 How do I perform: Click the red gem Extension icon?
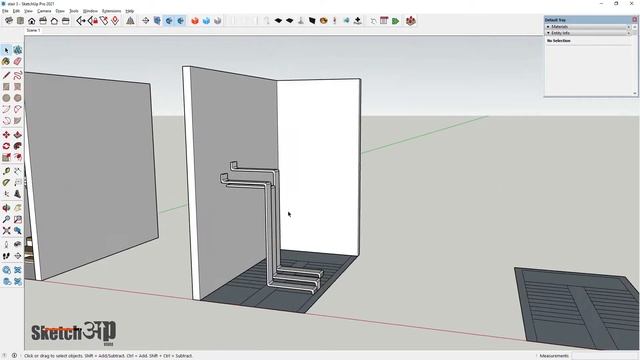click(411, 21)
